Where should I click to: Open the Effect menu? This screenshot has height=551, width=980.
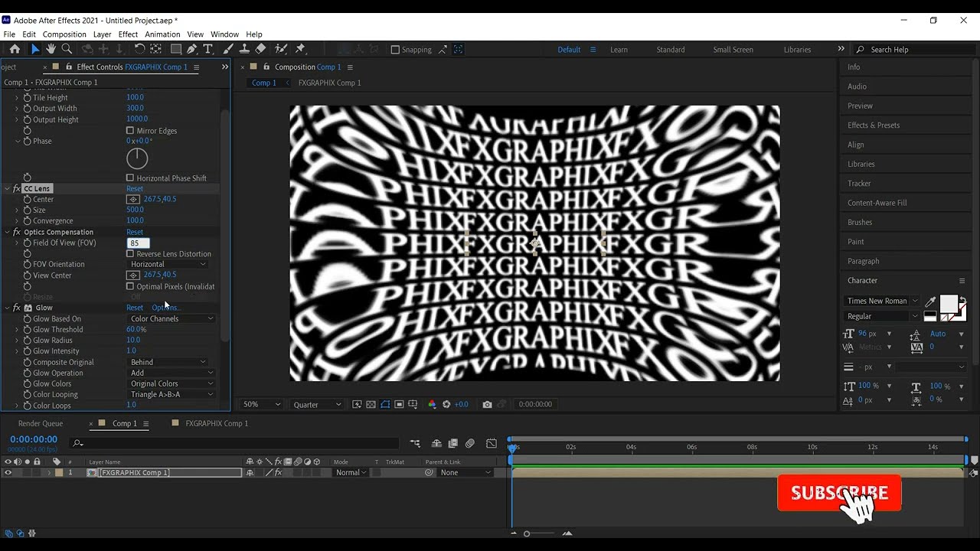[128, 34]
